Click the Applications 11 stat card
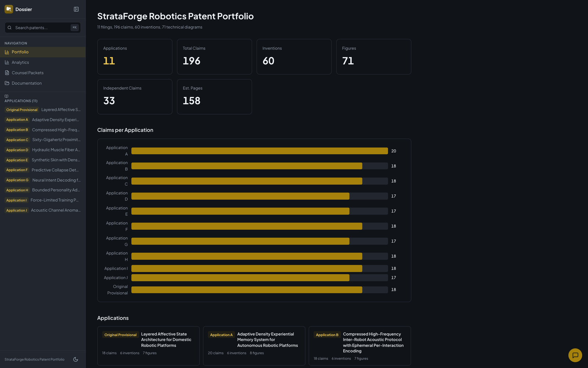This screenshot has height=368, width=588. [x=135, y=57]
